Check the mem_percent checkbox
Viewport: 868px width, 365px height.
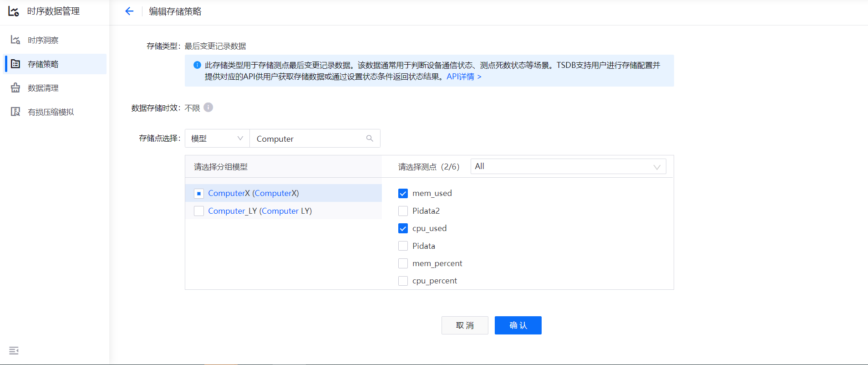[403, 263]
